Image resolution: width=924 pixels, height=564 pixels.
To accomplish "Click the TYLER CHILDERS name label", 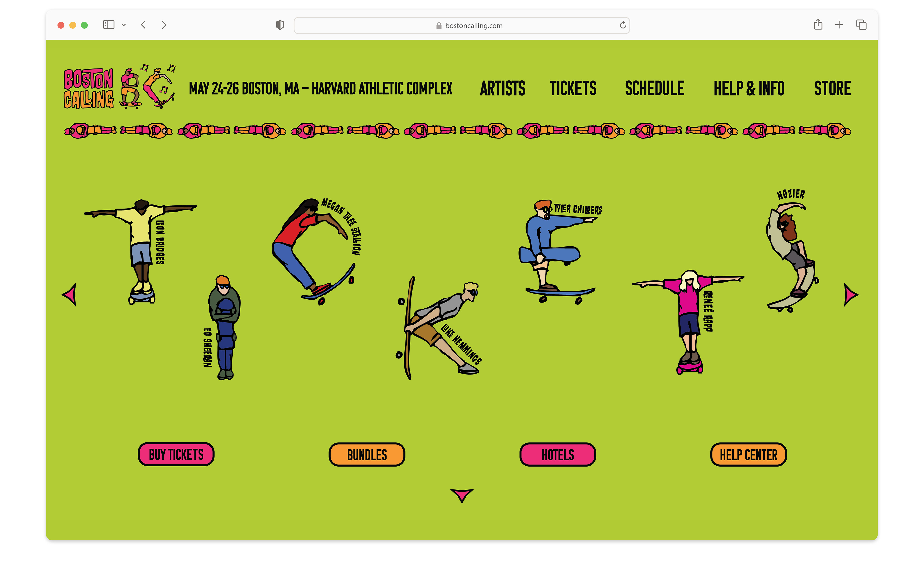I will [578, 209].
